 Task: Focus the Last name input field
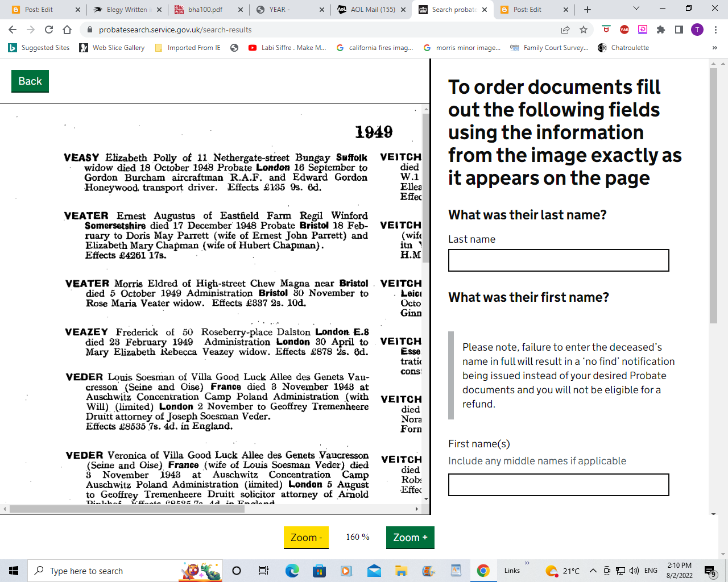point(559,260)
